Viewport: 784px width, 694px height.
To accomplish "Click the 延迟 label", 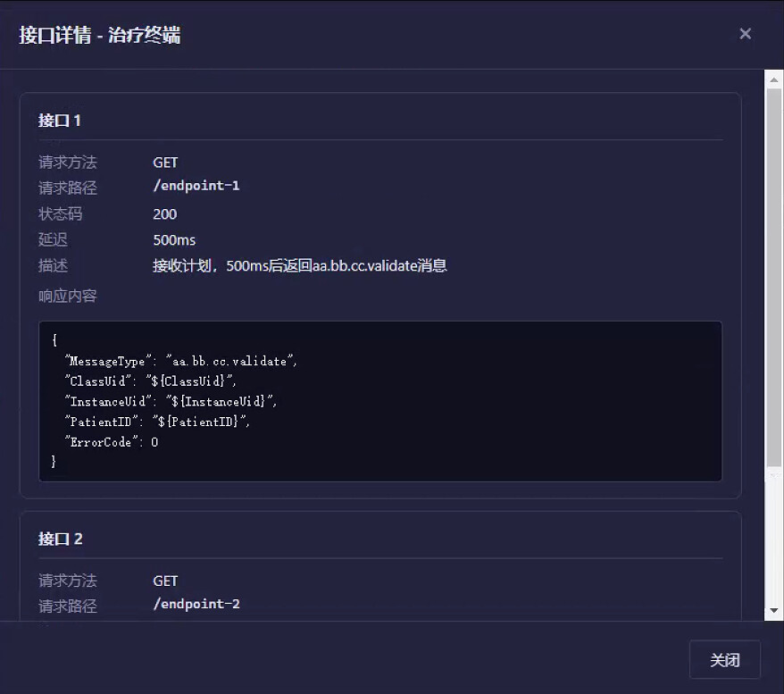I will (x=53, y=240).
